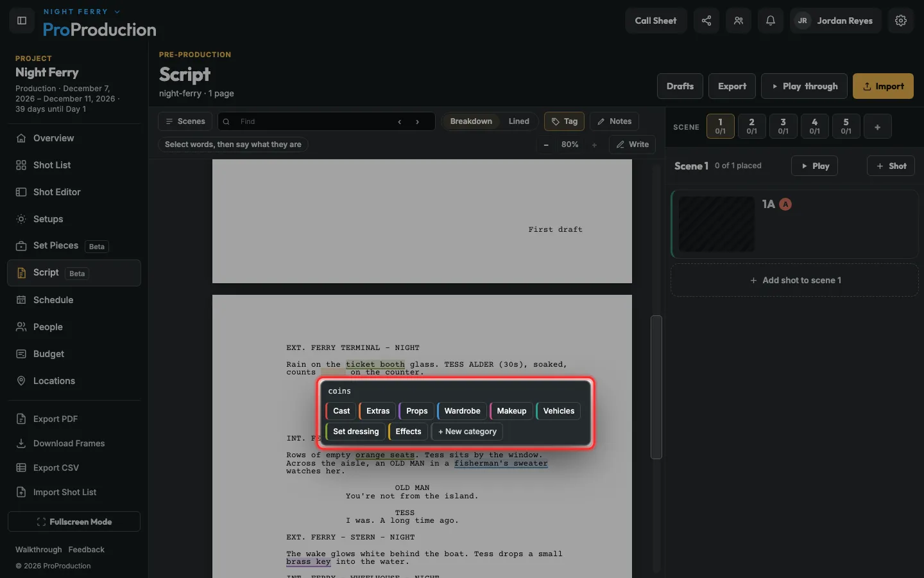Image resolution: width=924 pixels, height=578 pixels.
Task: Select scene 4 tab
Action: [814, 127]
